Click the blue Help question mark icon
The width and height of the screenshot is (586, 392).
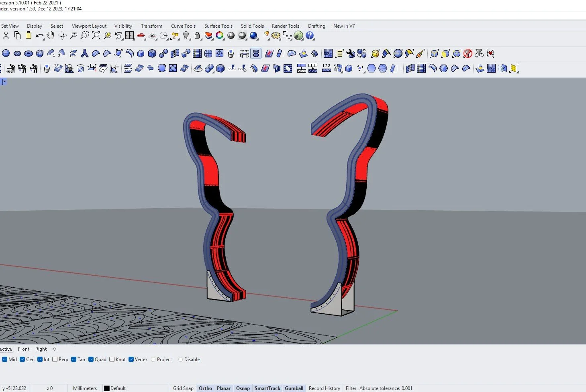[310, 36]
